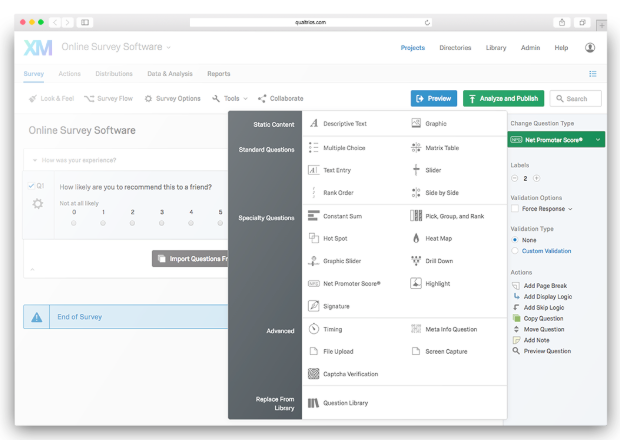Image resolution: width=620 pixels, height=440 pixels.
Task: Click into the Search field
Action: pyautogui.click(x=576, y=98)
